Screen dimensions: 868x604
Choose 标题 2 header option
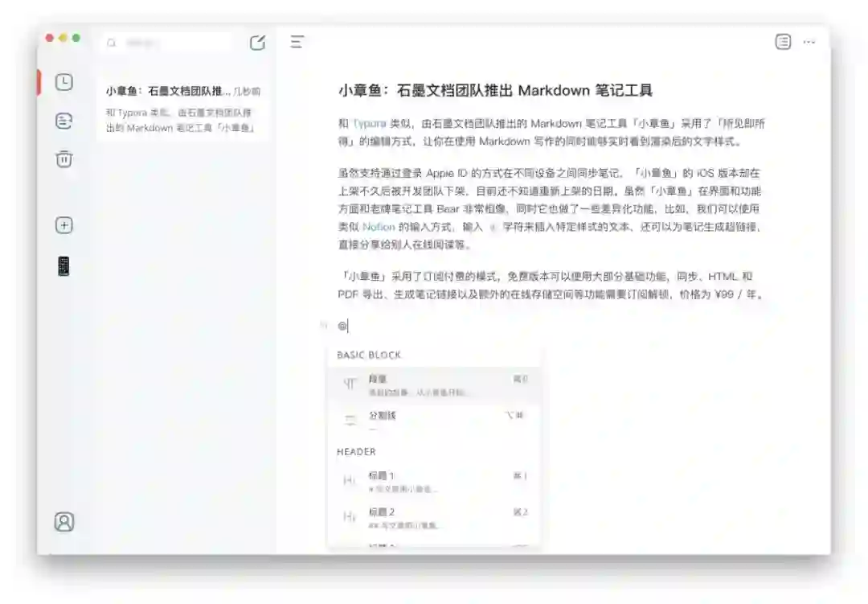434,518
